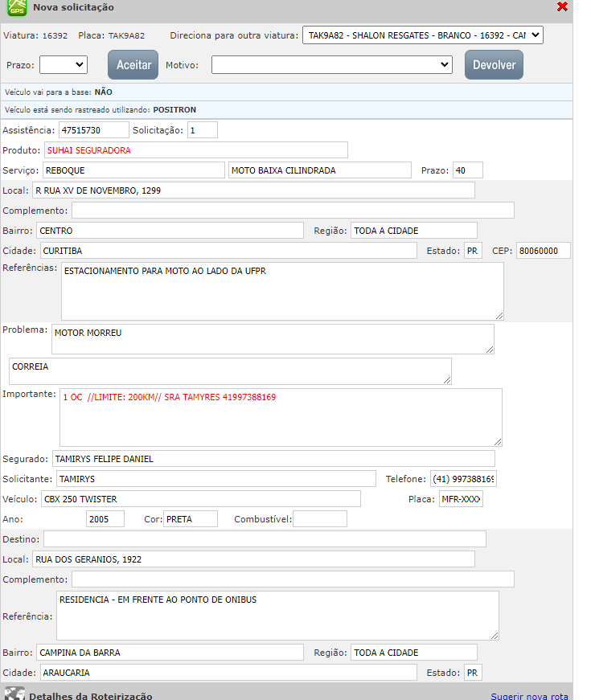
Task: Click the destination Complemento field
Action: coord(293,579)
